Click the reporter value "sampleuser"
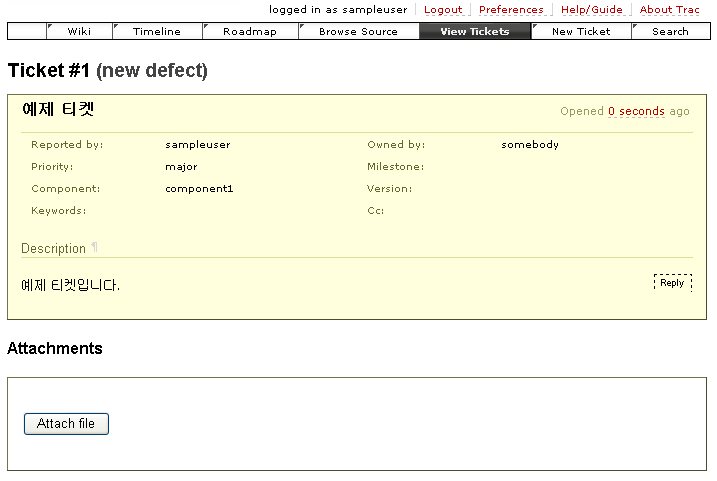This screenshot has height=481, width=717. point(197,145)
